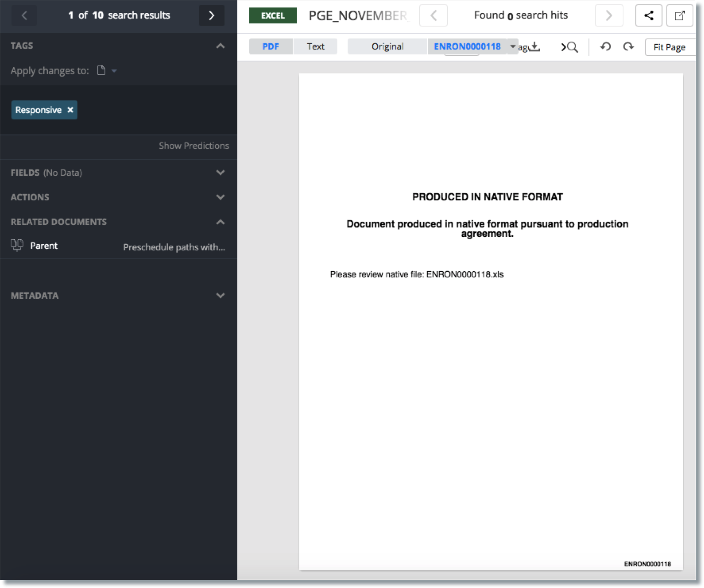Click the Apply changes to document icon
The width and height of the screenshot is (704, 588).
[x=101, y=71]
